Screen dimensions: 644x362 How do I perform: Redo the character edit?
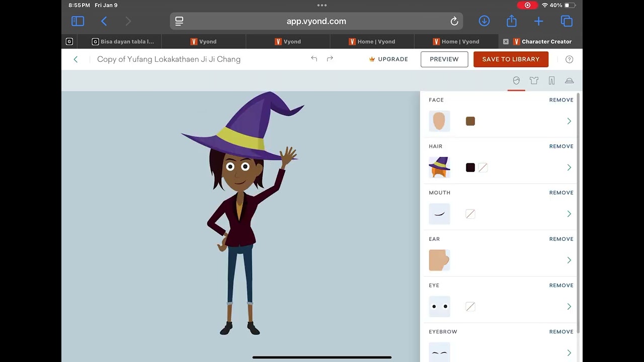point(330,59)
